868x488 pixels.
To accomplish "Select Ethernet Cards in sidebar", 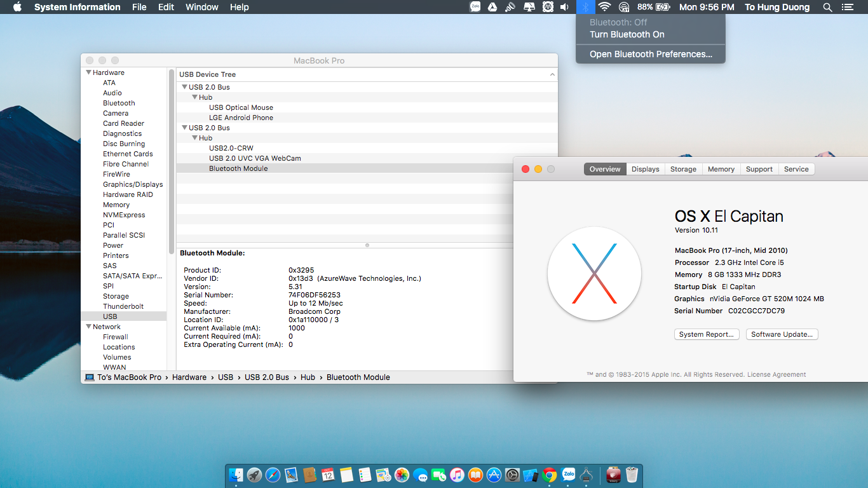I will 128,154.
